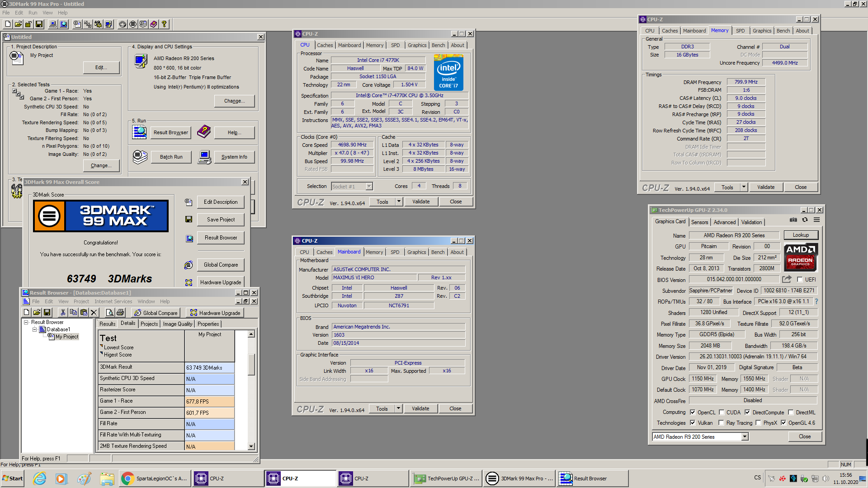Click the Lookup button in GPU-Z

point(801,235)
